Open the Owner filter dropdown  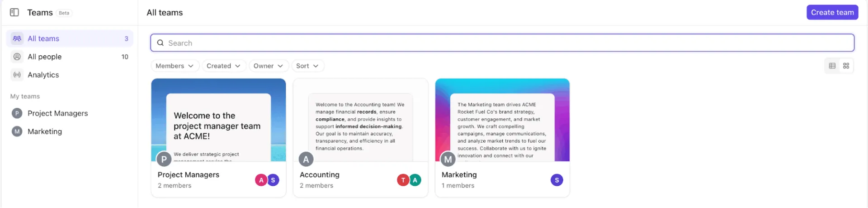pos(269,66)
